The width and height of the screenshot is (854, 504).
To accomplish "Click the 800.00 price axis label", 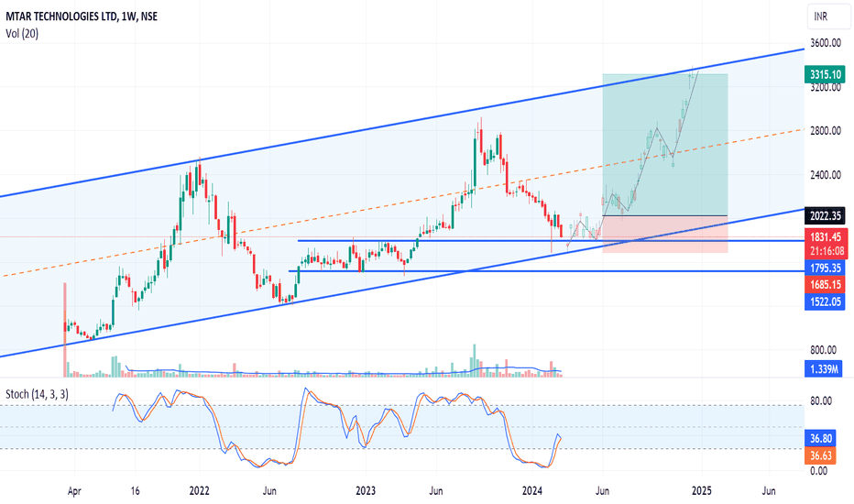I will click(825, 350).
